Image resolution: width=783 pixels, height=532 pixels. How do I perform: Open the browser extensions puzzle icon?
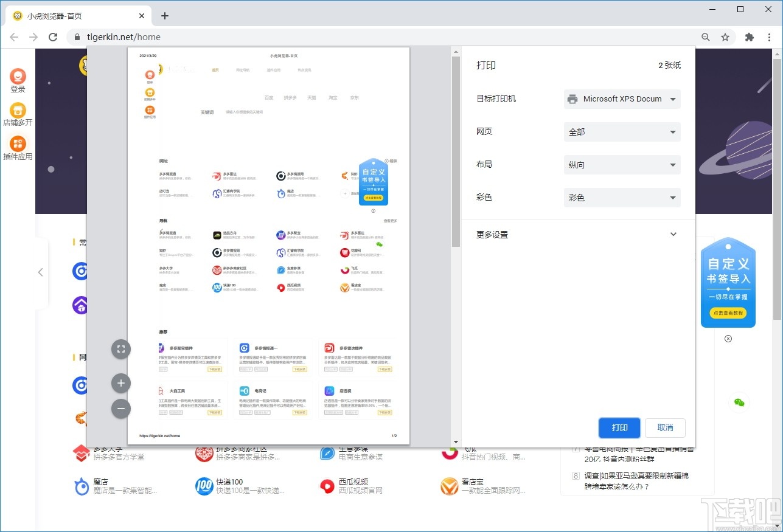[x=749, y=36]
